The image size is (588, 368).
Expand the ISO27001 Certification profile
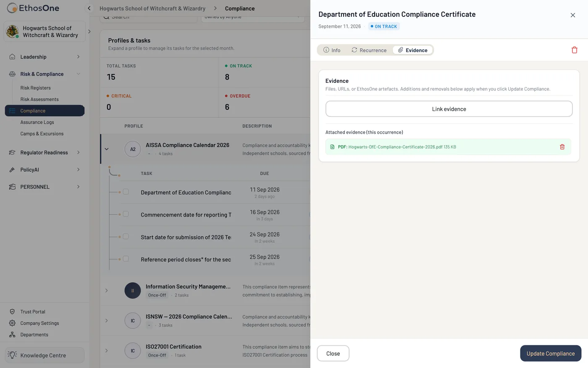[x=107, y=351]
